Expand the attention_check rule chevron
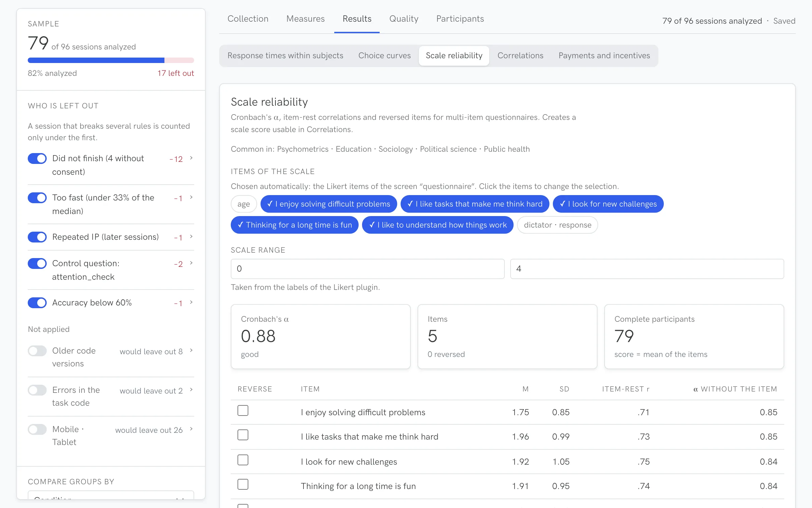The image size is (812, 508). (x=191, y=263)
